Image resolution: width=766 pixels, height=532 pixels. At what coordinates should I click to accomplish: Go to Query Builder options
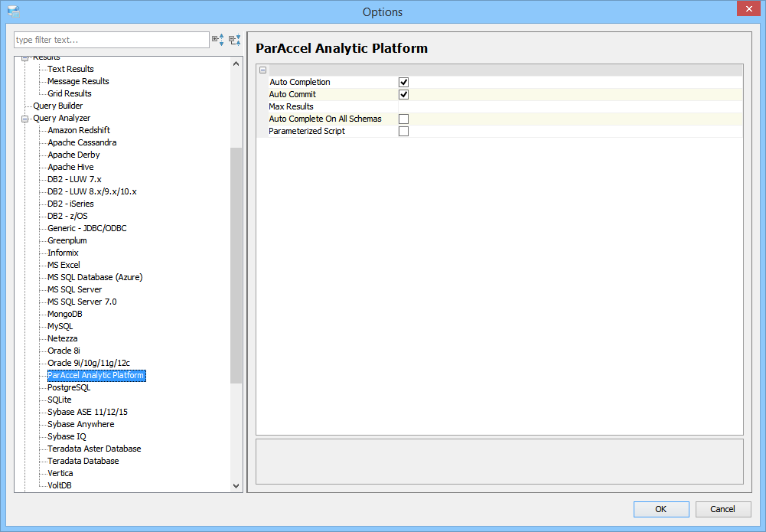pyautogui.click(x=57, y=106)
